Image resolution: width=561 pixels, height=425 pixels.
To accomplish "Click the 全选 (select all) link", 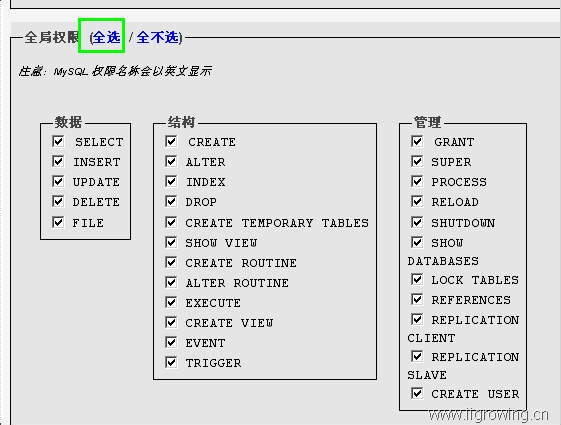I will [x=106, y=37].
